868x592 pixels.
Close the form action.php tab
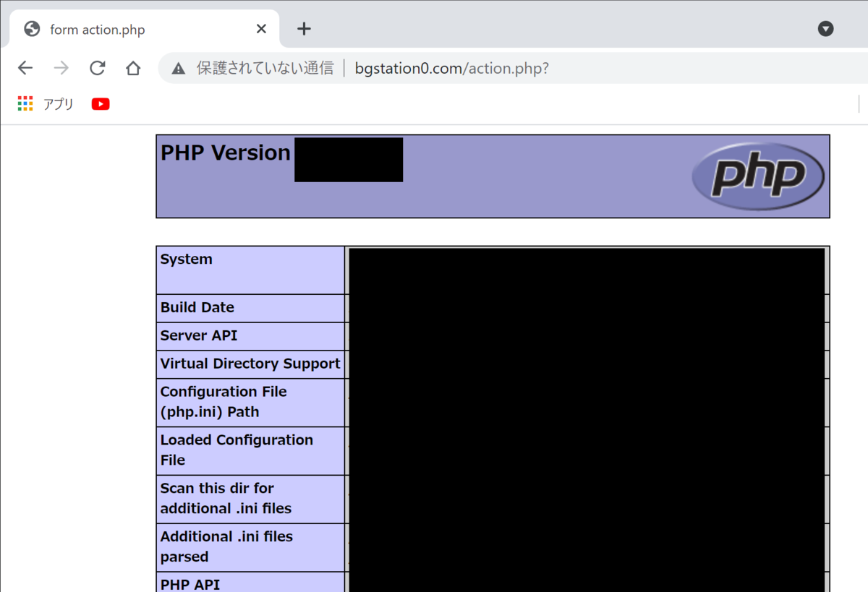tap(261, 29)
